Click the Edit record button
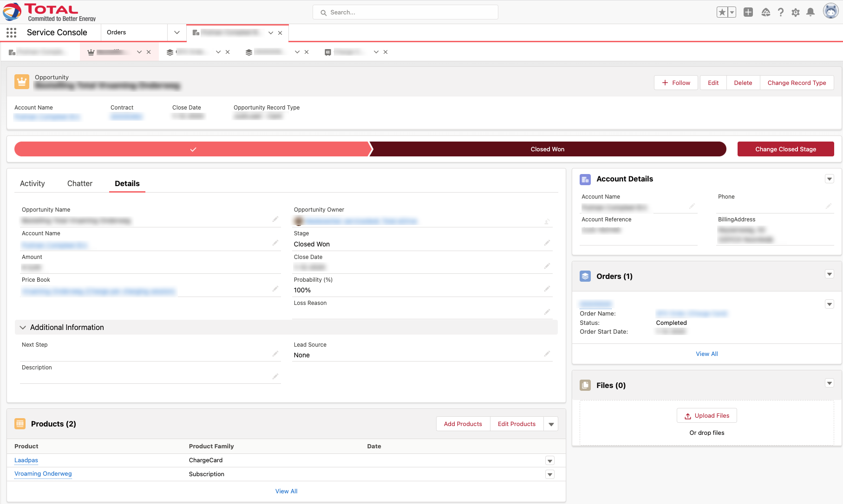Viewport: 843px width, 504px height. tap(713, 83)
